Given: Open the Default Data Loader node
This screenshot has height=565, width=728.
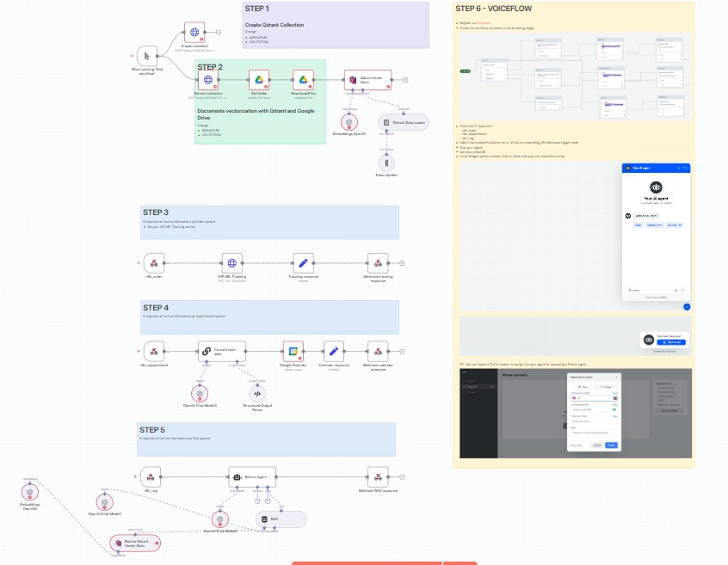Looking at the screenshot, I should pos(403,122).
